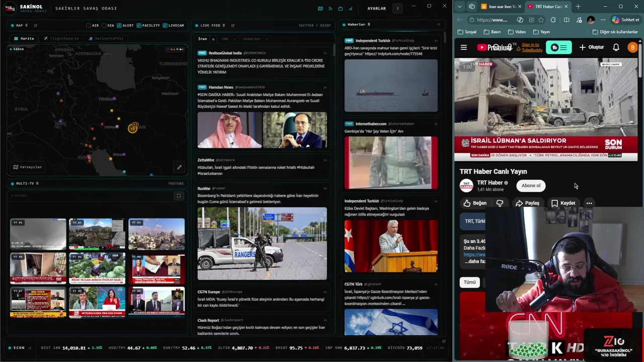Open the help question mark button
Viewport: 644px width, 362px height.
pyautogui.click(x=397, y=9)
